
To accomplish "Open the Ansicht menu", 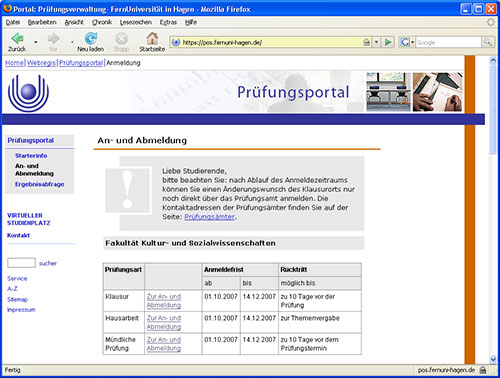I will coord(74,22).
